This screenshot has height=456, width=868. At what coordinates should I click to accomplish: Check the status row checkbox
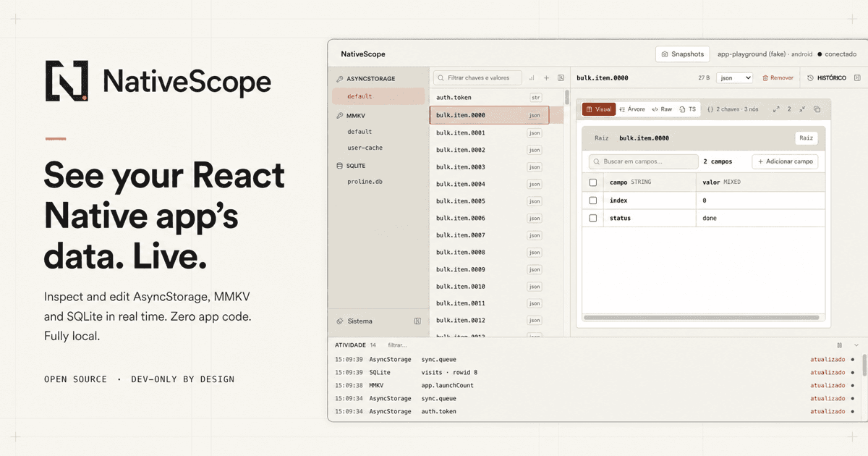click(593, 218)
